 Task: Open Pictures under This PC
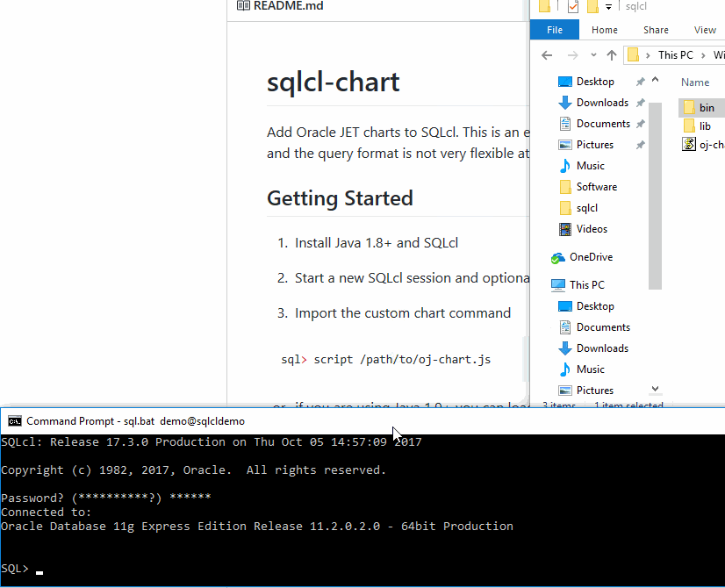(594, 391)
